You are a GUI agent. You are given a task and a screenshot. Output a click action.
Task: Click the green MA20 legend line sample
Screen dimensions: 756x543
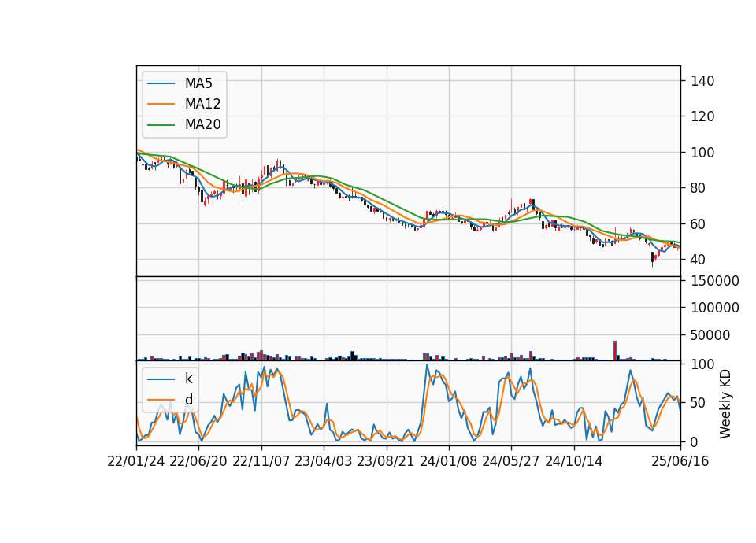(x=161, y=124)
